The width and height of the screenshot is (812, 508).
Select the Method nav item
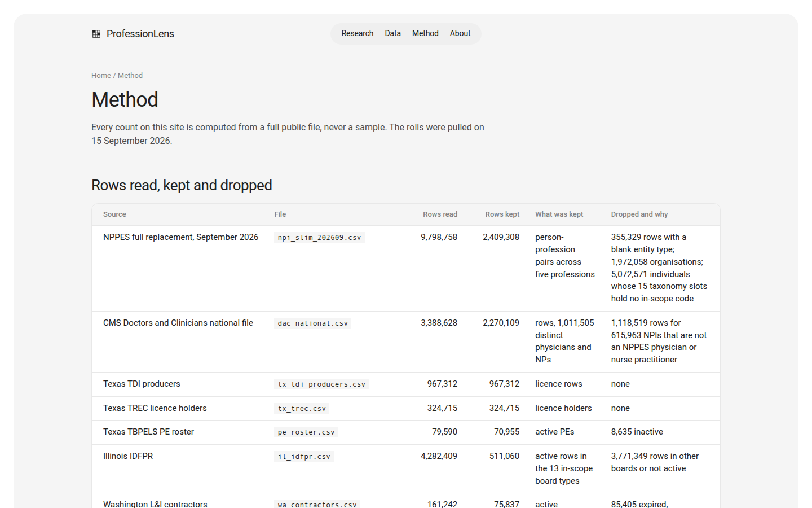coord(425,33)
